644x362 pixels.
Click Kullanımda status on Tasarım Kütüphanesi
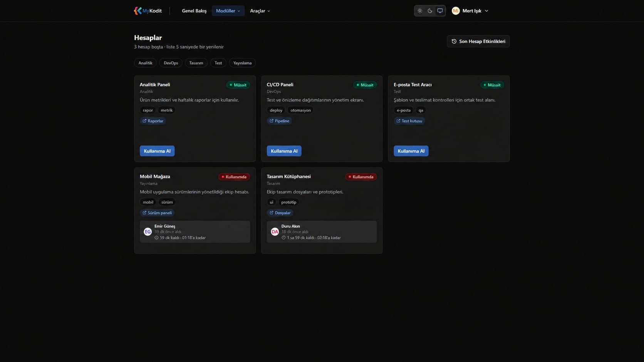tap(361, 177)
